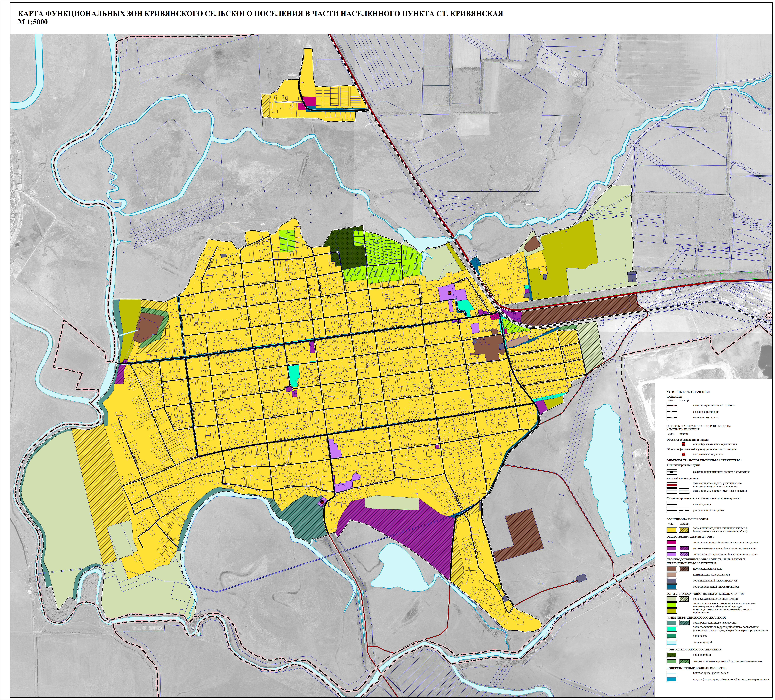The width and height of the screenshot is (775, 700).
Task: Pick the коммунально-складская зона swatch
Action: [672, 575]
